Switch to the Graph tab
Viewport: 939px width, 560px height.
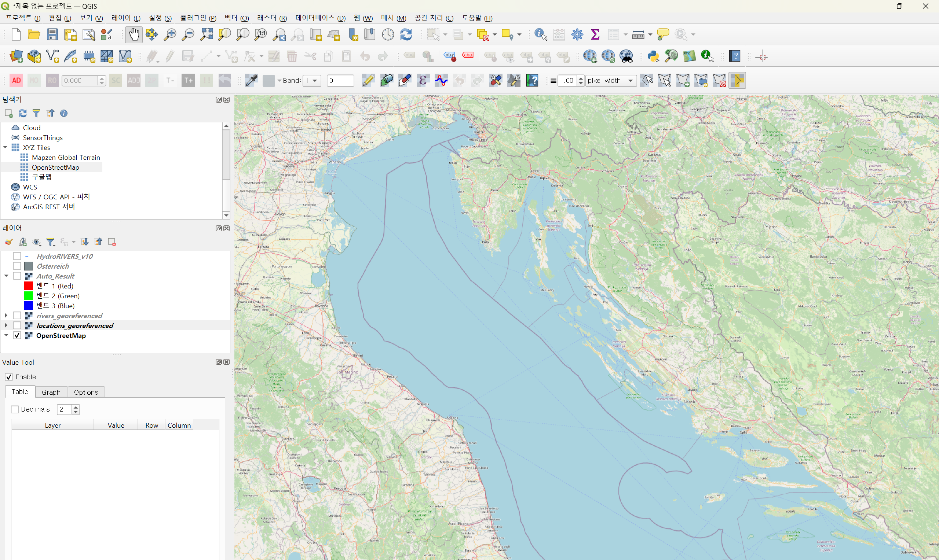(51, 392)
